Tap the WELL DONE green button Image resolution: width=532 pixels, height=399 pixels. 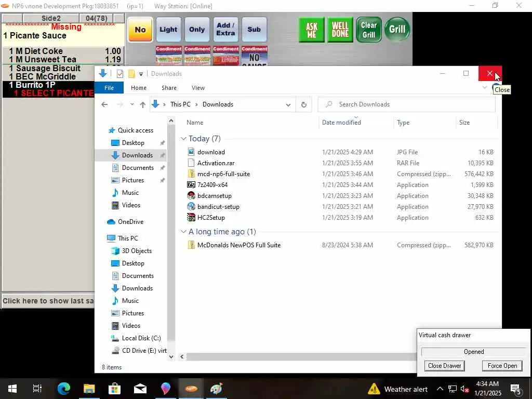[340, 30]
